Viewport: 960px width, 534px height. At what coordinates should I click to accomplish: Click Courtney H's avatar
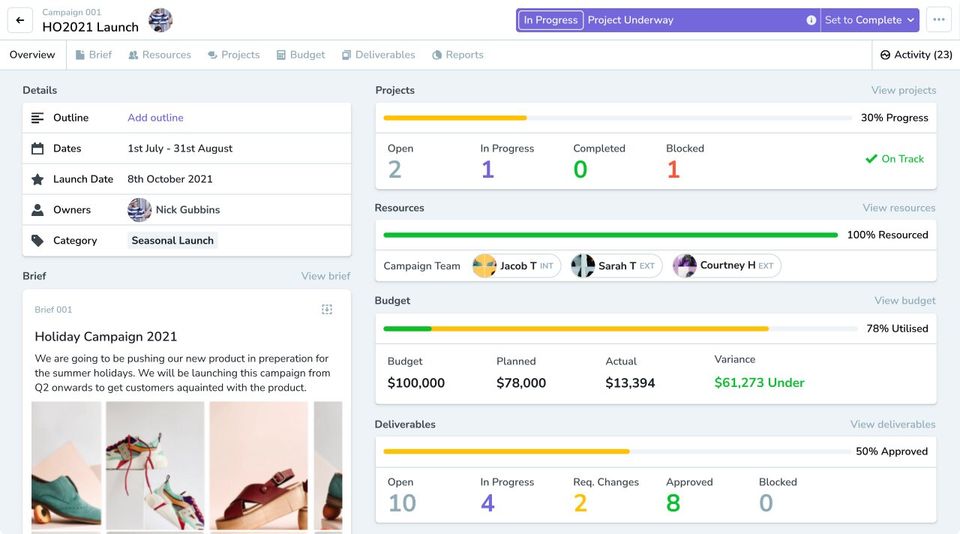(x=684, y=266)
